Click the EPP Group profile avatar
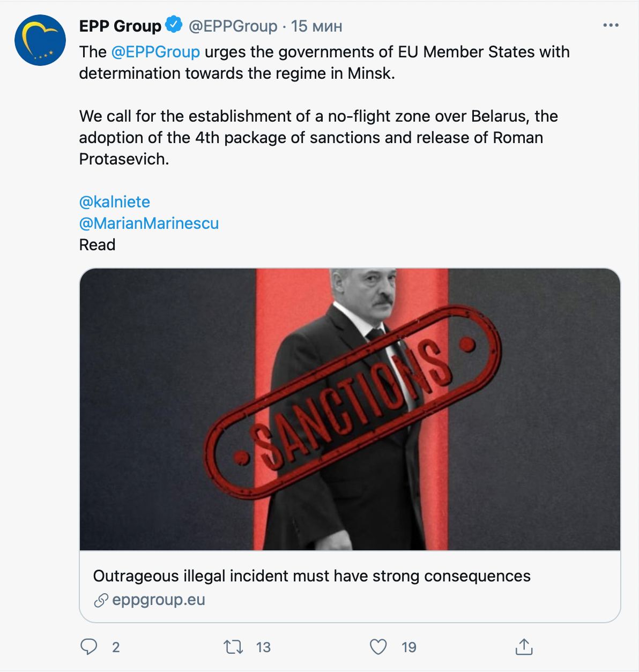 click(40, 41)
